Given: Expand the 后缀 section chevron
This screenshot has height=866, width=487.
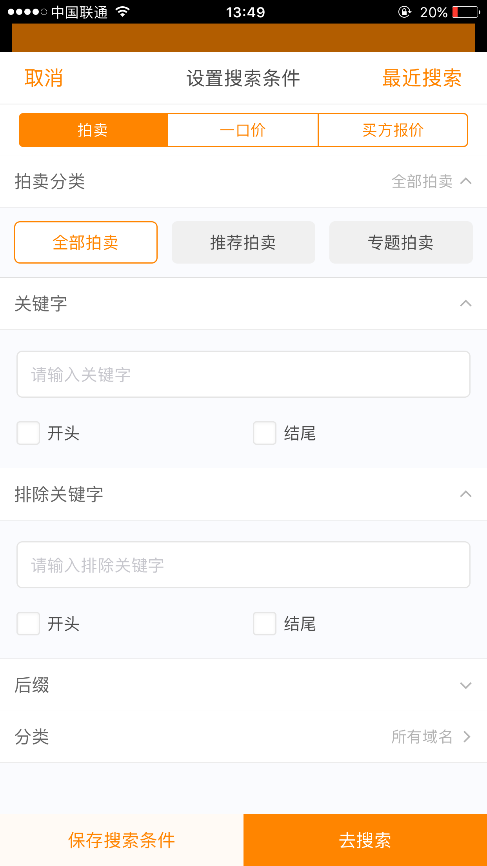Looking at the screenshot, I should pos(465,685).
